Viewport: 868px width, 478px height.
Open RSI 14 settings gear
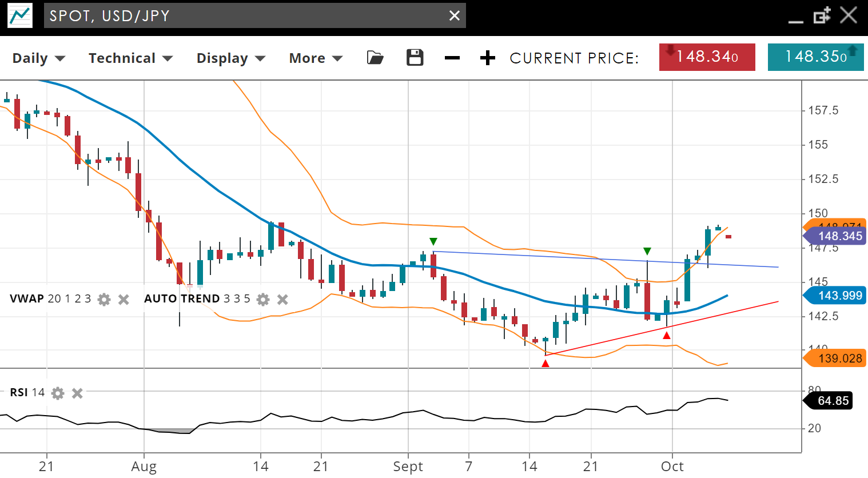pos(58,393)
